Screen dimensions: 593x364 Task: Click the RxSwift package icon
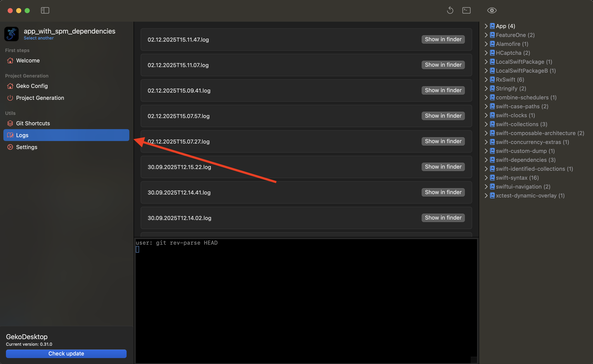coord(492,79)
